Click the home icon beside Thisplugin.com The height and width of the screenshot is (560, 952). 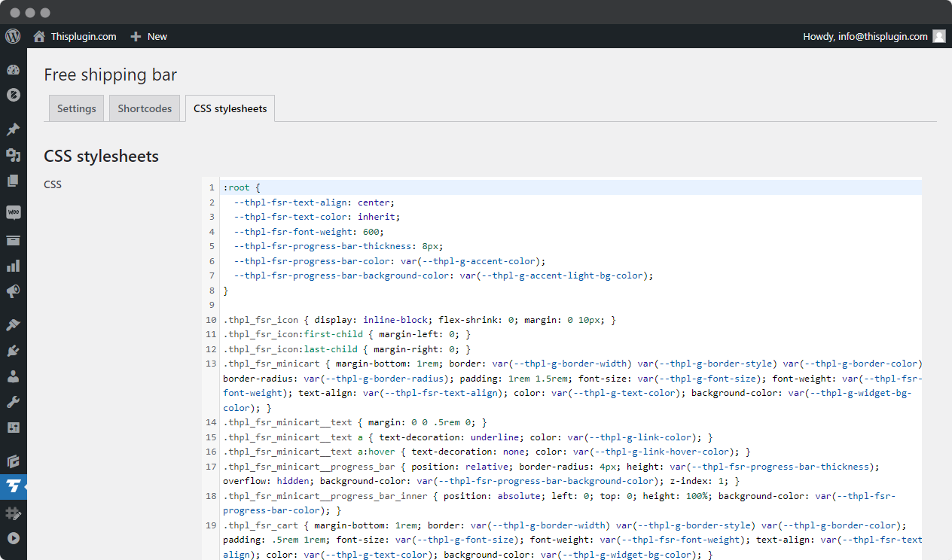point(39,36)
